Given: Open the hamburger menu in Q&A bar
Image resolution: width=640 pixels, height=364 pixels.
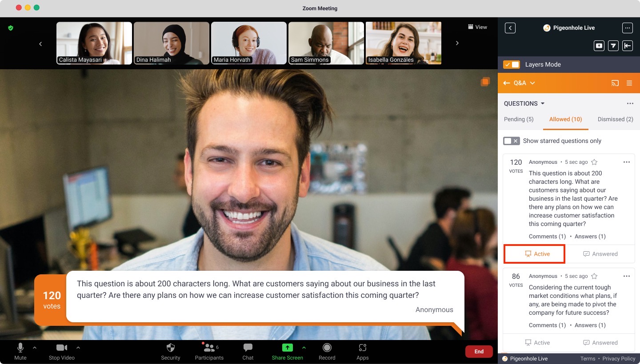Looking at the screenshot, I should click(629, 83).
